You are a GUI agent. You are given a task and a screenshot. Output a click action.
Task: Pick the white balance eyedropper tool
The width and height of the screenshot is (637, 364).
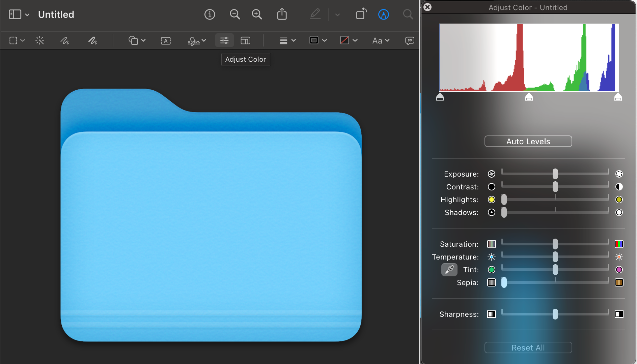click(x=449, y=270)
